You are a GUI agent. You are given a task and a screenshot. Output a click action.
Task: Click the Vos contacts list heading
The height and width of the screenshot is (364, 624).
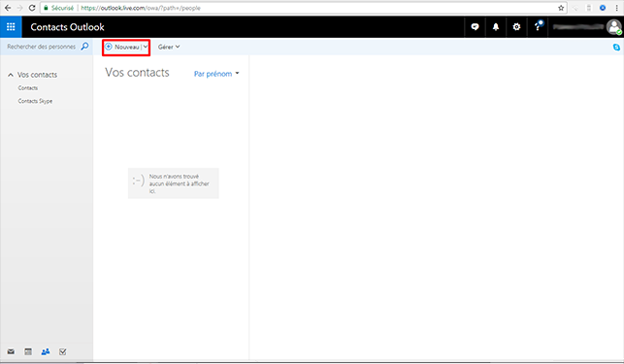point(137,73)
